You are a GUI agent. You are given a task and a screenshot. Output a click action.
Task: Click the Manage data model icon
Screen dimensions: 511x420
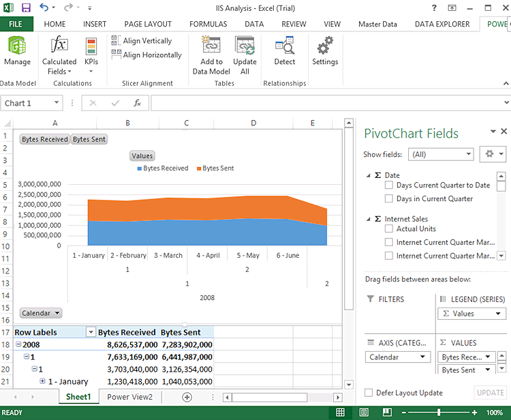17,46
